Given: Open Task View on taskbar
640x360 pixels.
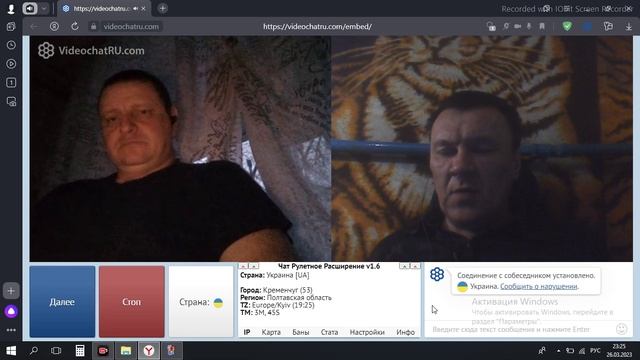Looking at the screenshot, I should 56,351.
